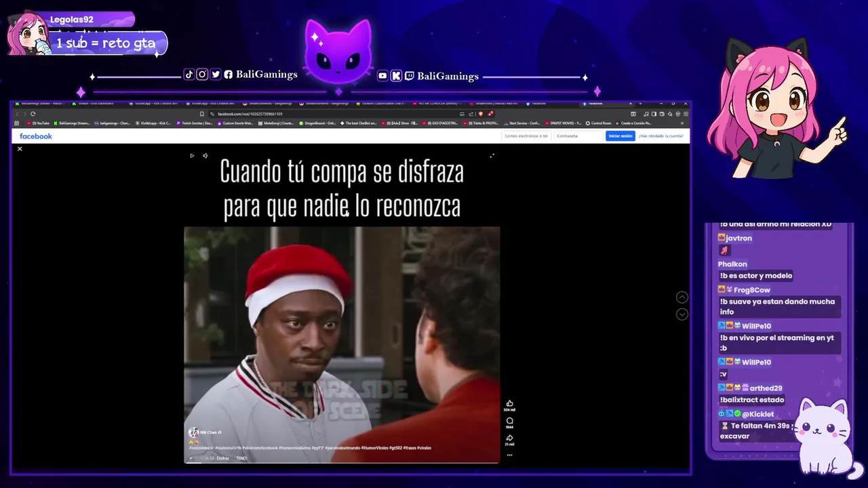This screenshot has width=868, height=488.
Task: Switch to the Stream - Kick Dashboard tab
Action: point(95,104)
